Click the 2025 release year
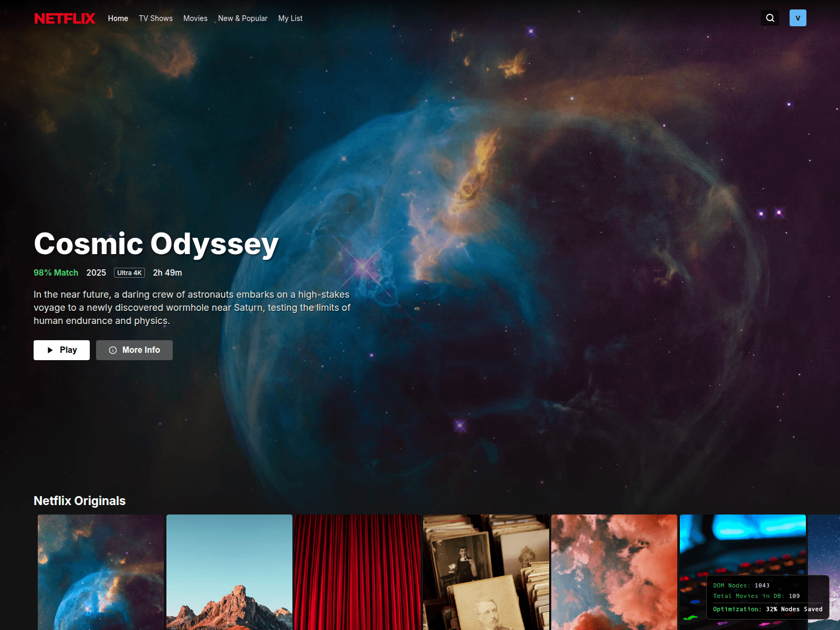Screen dimensions: 840x630 pos(96,273)
